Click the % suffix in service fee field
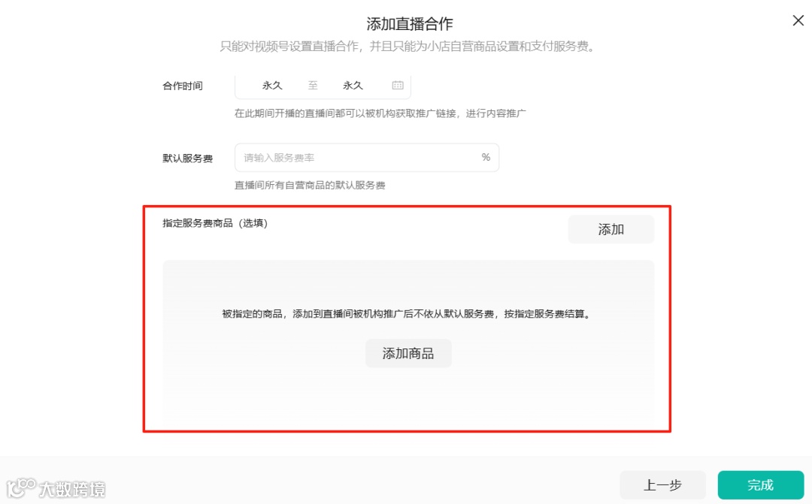The image size is (812, 504). click(x=486, y=157)
